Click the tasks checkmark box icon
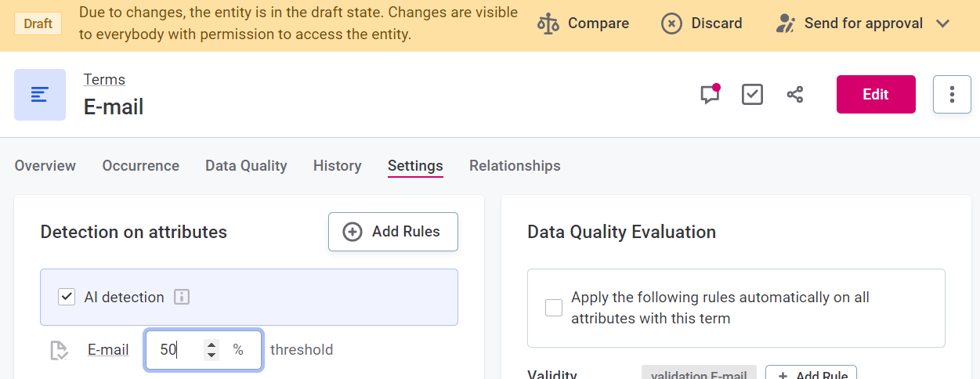Screen dimensions: 980x379 point(752,95)
